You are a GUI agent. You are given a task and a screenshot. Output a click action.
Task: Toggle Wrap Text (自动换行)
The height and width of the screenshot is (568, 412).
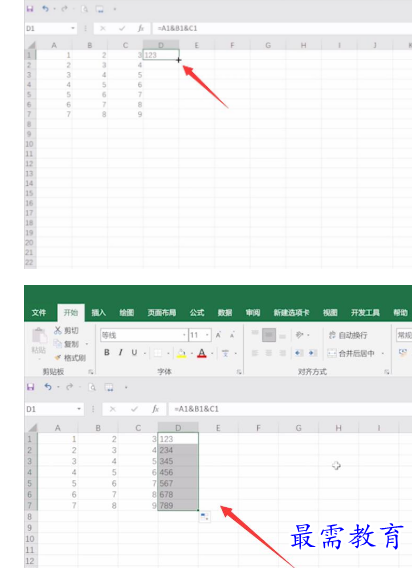tap(348, 335)
